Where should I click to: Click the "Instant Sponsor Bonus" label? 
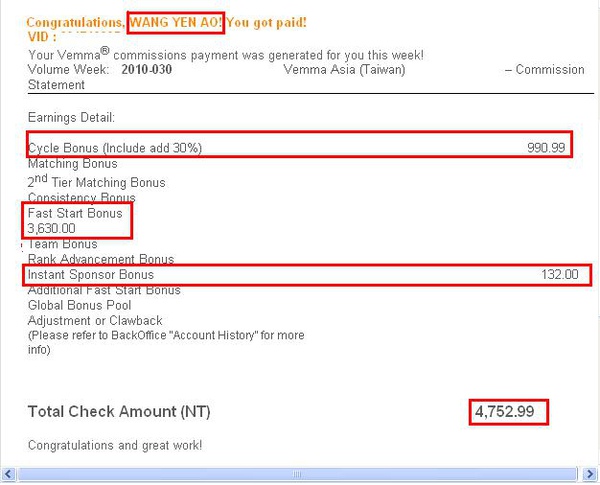coord(91,274)
